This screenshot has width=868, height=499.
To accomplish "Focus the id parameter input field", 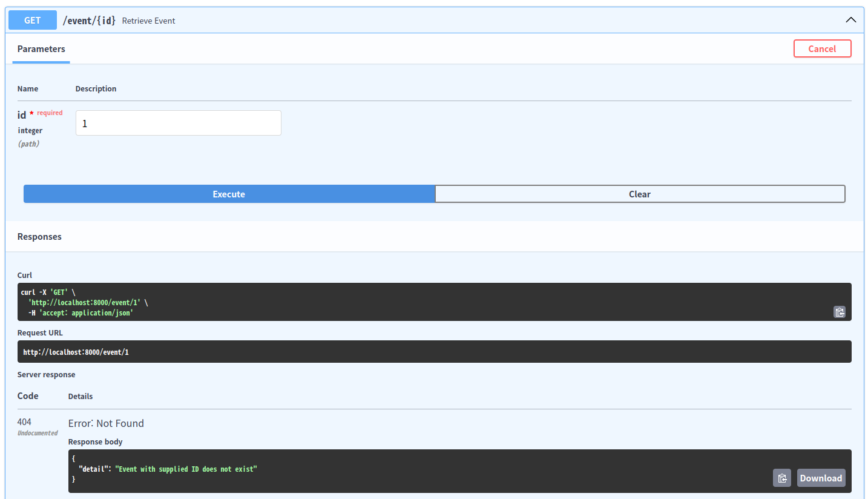I will pos(179,123).
